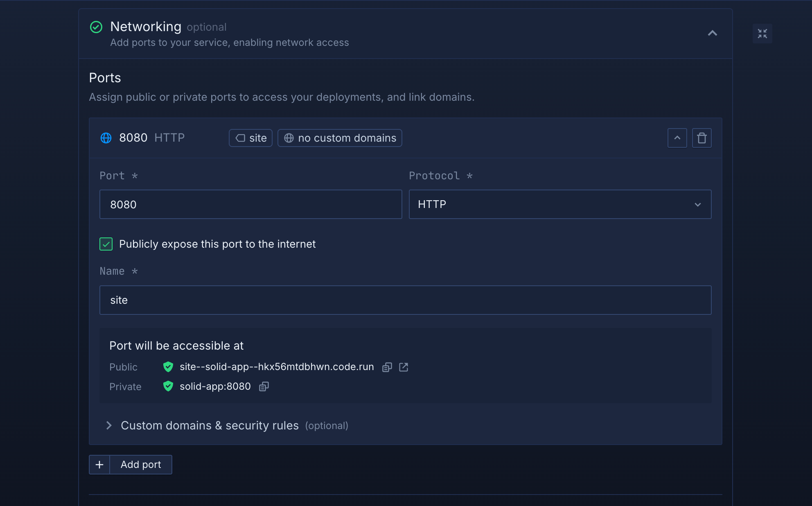The width and height of the screenshot is (812, 506).
Task: Open the Protocol HTTP dropdown
Action: point(559,204)
